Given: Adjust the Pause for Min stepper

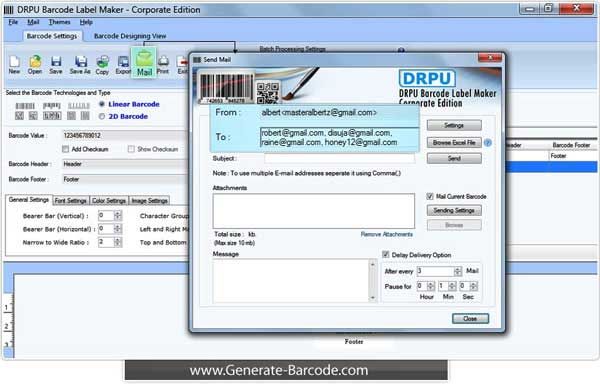Looking at the screenshot, I should 452,286.
